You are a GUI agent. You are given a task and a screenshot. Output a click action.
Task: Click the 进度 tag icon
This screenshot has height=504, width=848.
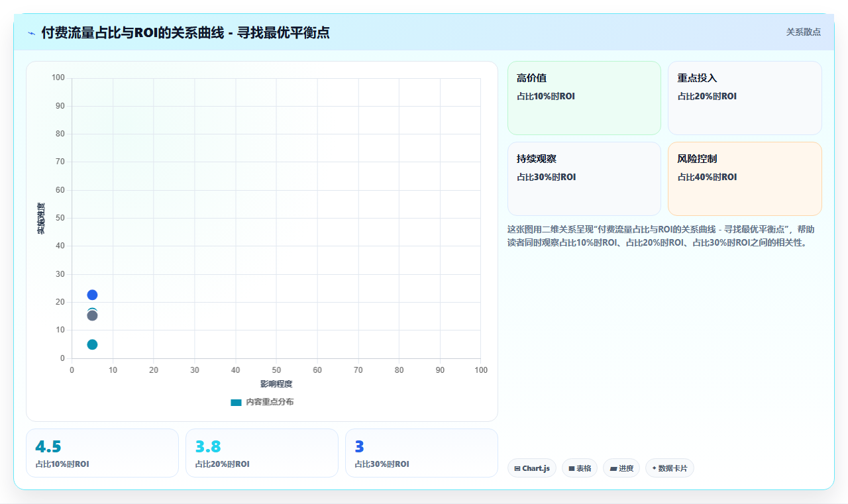tap(613, 468)
